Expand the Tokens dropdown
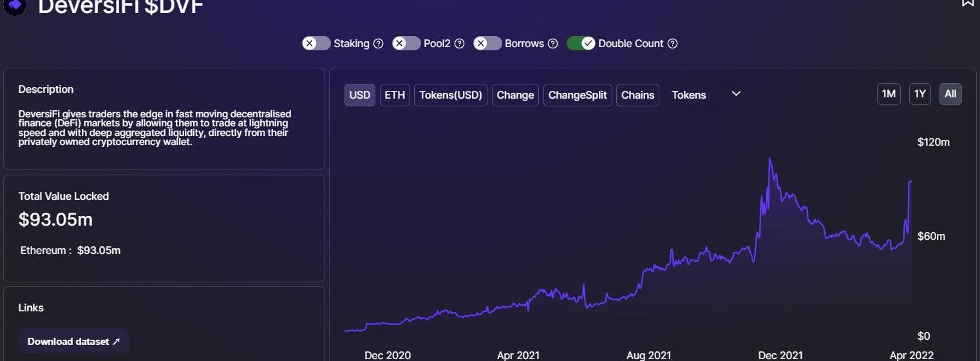This screenshot has width=980, height=361. click(706, 95)
